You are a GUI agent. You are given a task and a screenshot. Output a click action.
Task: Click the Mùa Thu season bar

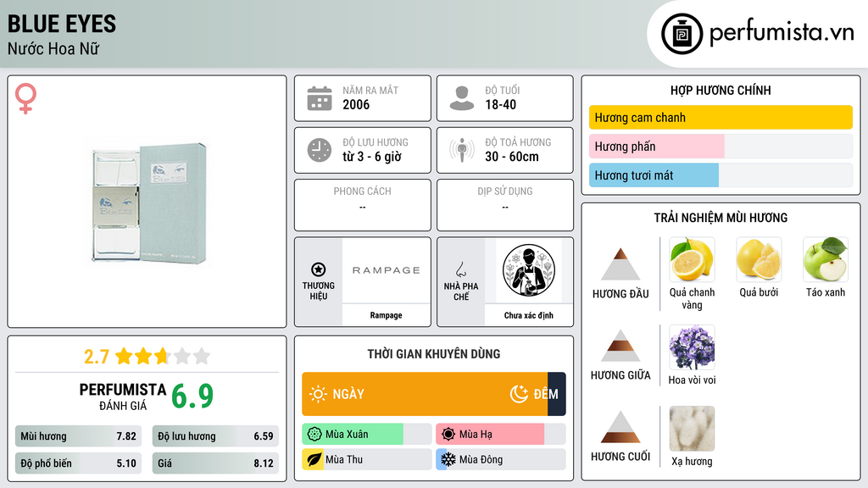(367, 460)
